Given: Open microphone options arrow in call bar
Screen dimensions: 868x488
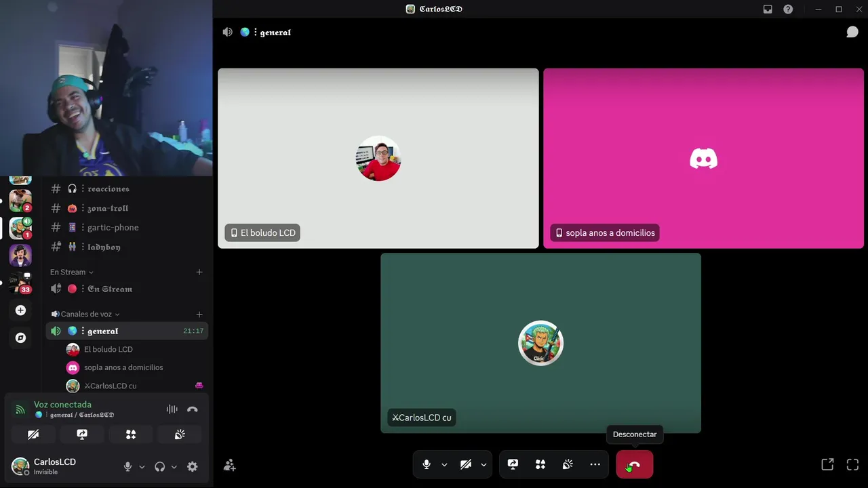Looking at the screenshot, I should tap(444, 465).
